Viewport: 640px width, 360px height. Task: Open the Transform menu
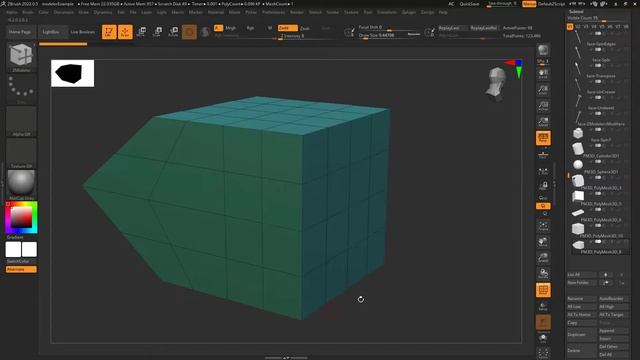[387, 12]
